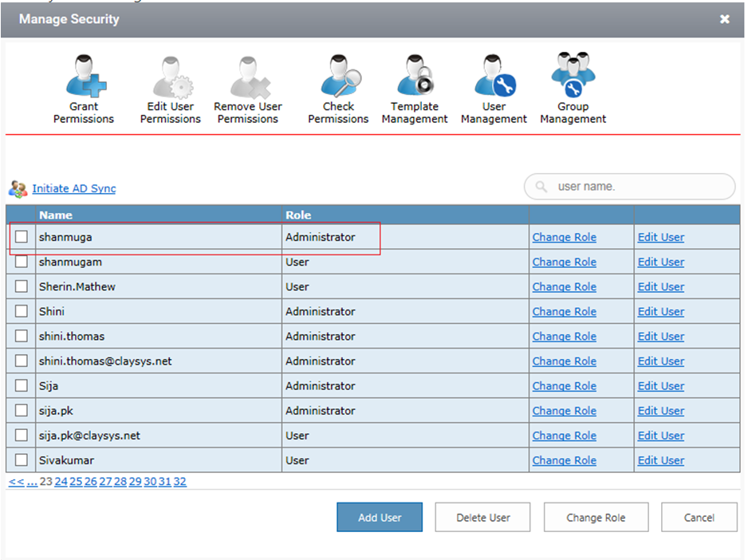Change Role for sija.pk

(565, 411)
